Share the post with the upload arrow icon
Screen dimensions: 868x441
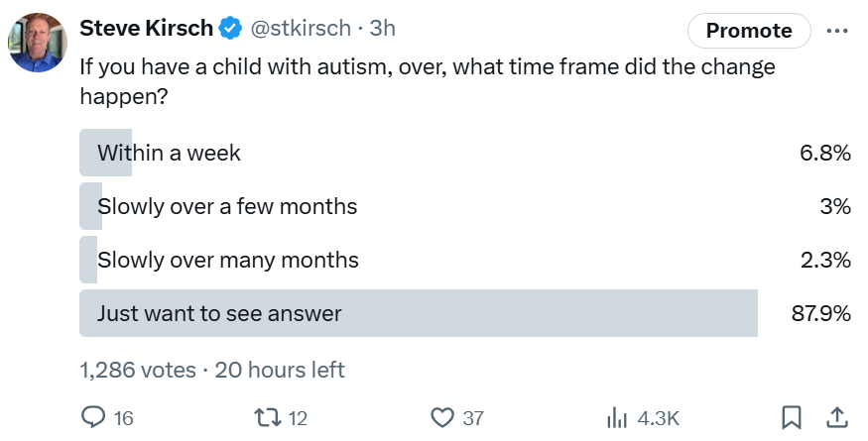click(836, 418)
